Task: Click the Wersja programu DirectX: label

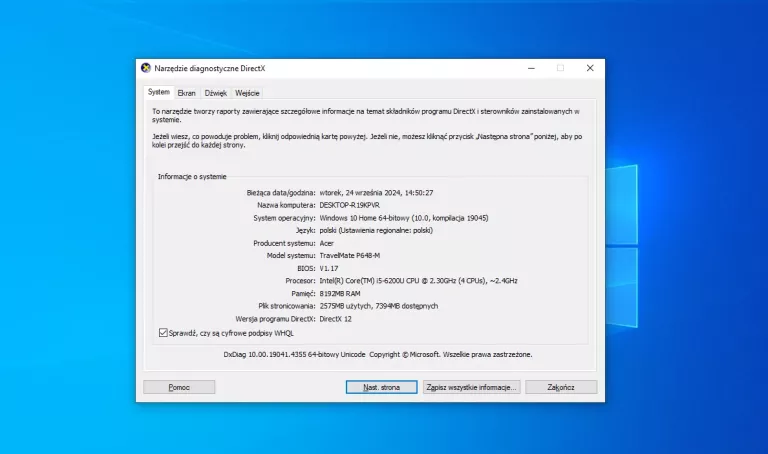Action: pos(275,319)
